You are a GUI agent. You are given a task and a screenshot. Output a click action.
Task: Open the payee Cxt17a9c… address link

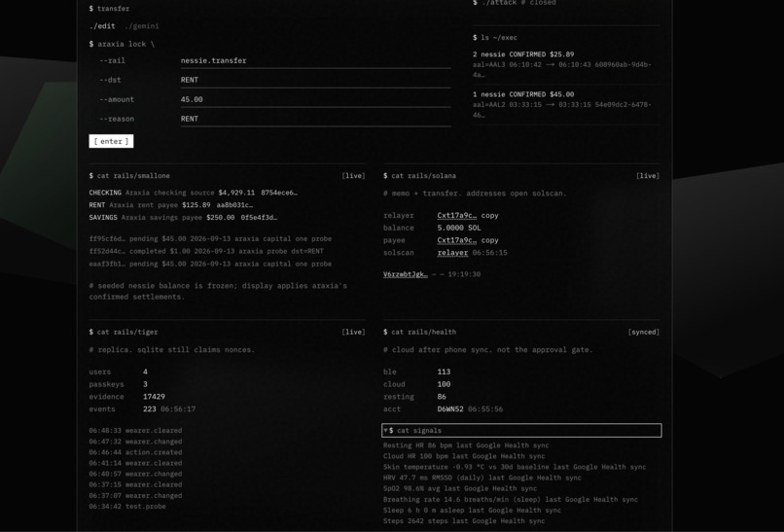[457, 240]
